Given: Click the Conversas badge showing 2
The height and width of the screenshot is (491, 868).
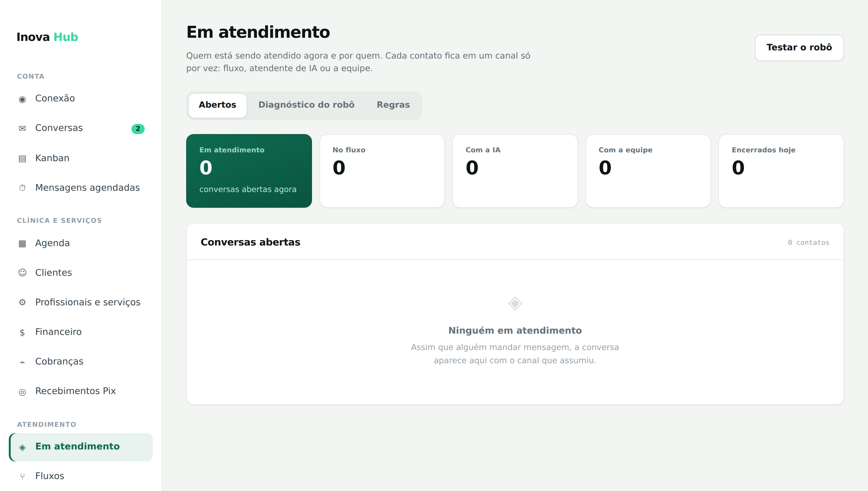Looking at the screenshot, I should pyautogui.click(x=138, y=129).
